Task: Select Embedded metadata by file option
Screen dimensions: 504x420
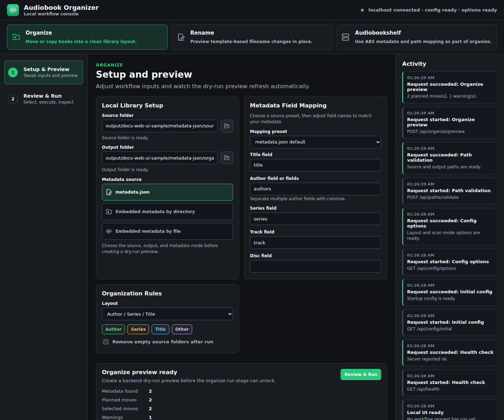Action: tap(167, 231)
